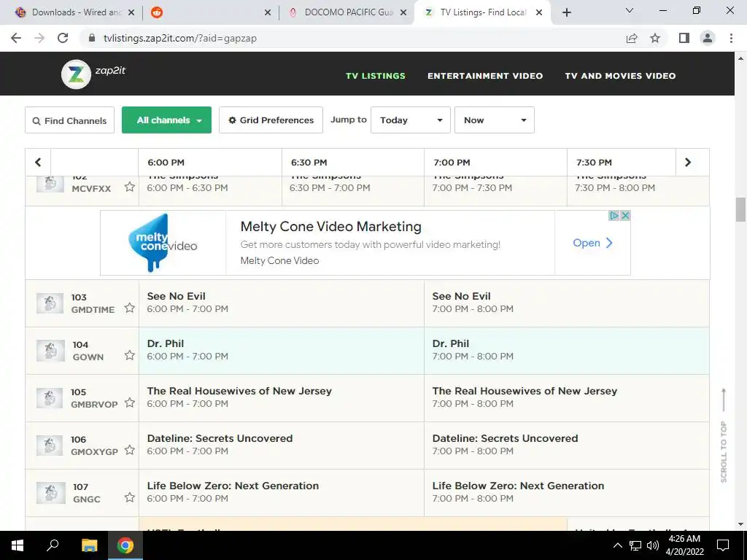Open the Chrome tab search chevron

tap(630, 10)
